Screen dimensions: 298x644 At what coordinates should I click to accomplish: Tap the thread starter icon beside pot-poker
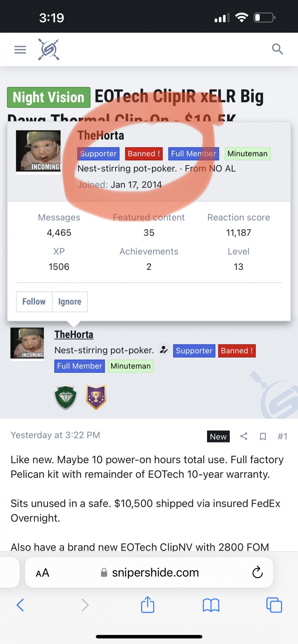click(164, 350)
